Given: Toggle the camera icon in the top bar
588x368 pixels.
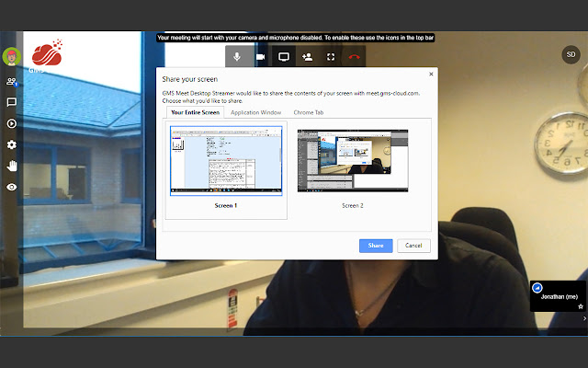Looking at the screenshot, I should click(260, 57).
